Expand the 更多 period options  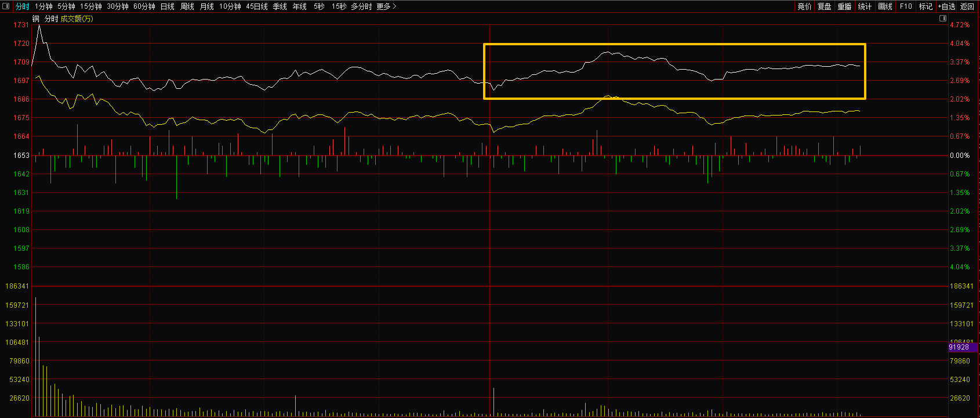click(x=386, y=6)
